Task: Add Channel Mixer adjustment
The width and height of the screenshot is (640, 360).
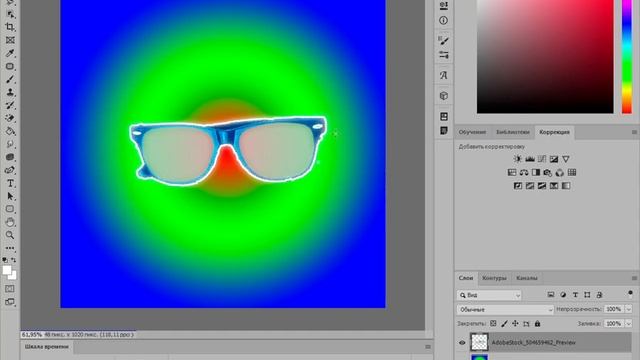Action: [560, 172]
